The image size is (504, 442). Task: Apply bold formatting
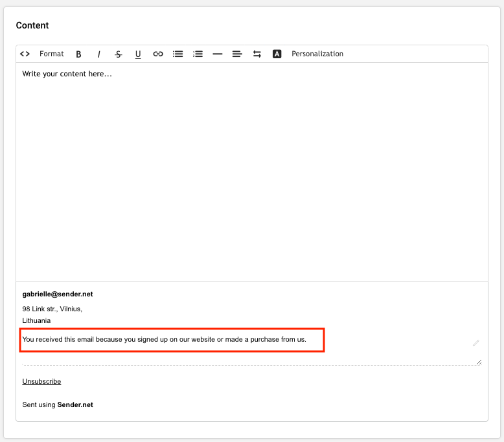pyautogui.click(x=79, y=54)
